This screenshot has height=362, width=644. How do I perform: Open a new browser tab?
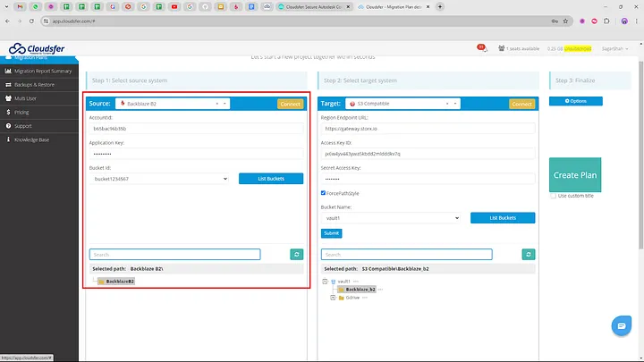440,6
